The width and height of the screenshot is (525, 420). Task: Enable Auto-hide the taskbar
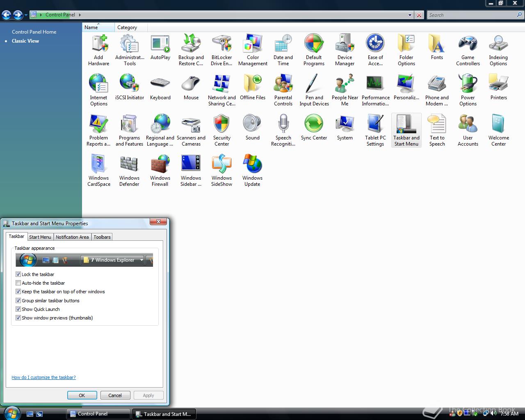18,283
